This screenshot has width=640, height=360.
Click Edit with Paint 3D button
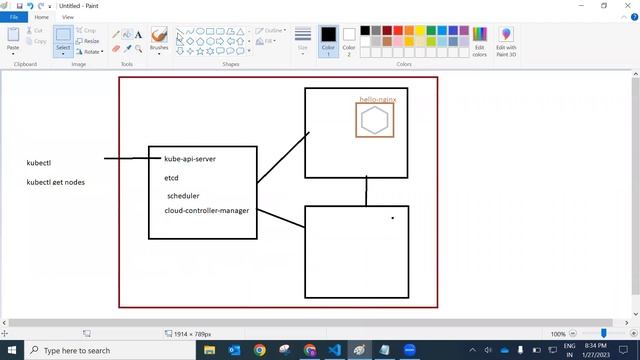(506, 42)
